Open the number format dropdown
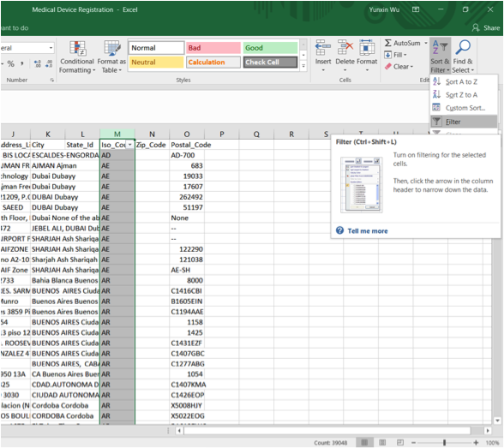Viewport: 504px width, 448px height. tap(51, 48)
